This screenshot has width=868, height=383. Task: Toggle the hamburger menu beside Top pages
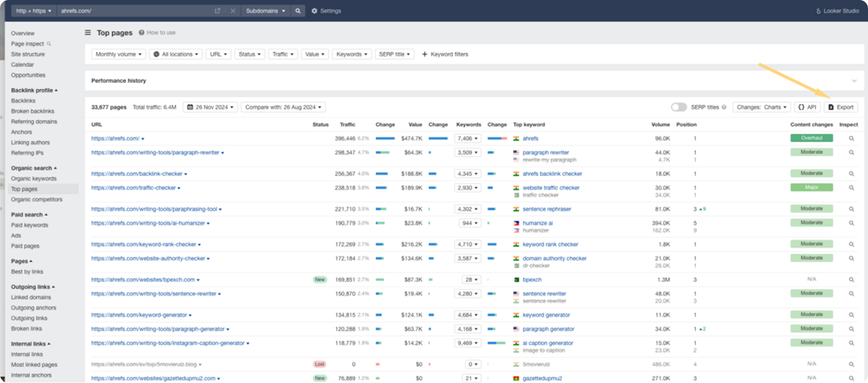click(x=88, y=33)
